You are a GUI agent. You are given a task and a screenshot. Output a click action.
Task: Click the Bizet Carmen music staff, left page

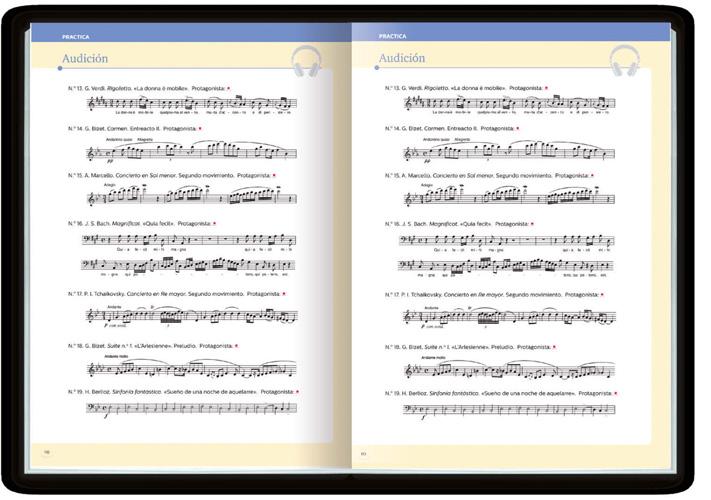click(x=191, y=151)
